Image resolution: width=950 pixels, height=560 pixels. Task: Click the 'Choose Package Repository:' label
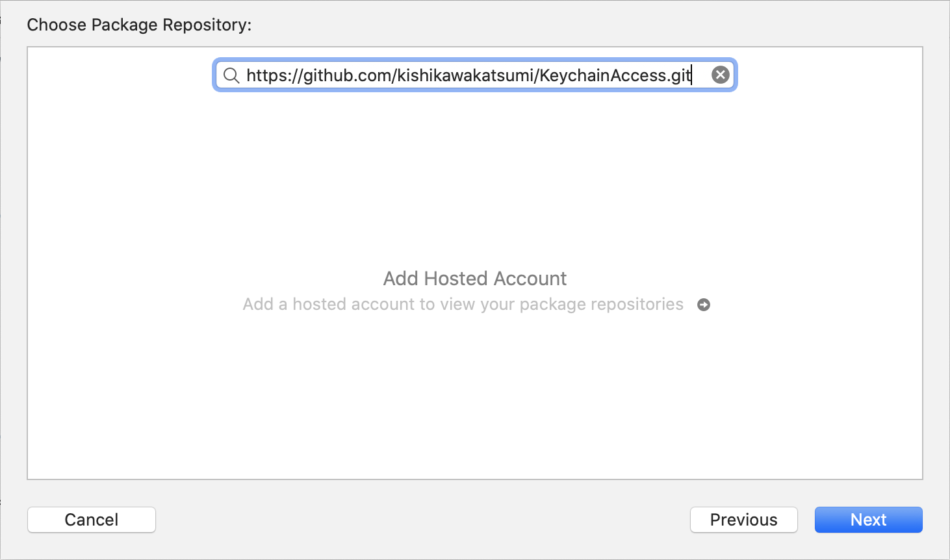139,25
